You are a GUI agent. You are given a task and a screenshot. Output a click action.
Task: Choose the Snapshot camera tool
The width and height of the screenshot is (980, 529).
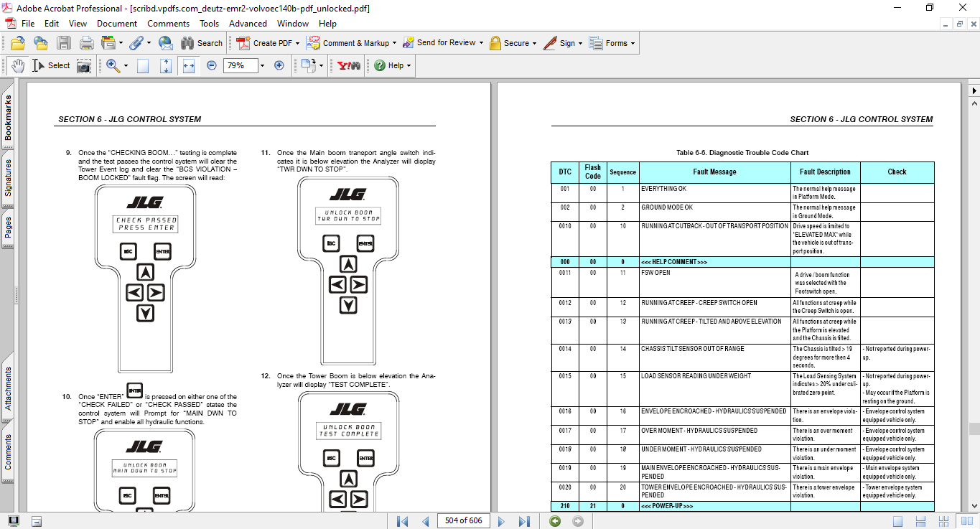pos(84,65)
